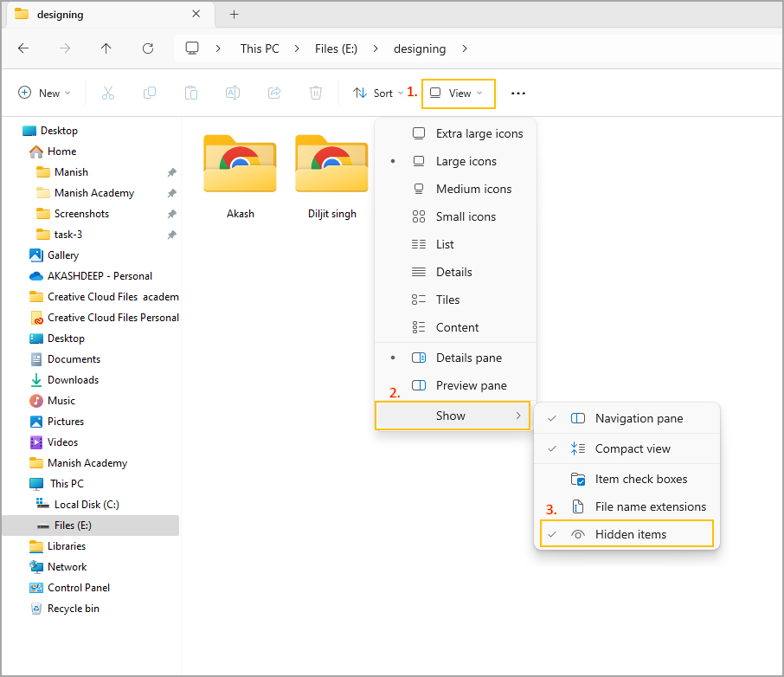784x677 pixels.
Task: Go up one folder with Up arrow
Action: [106, 48]
